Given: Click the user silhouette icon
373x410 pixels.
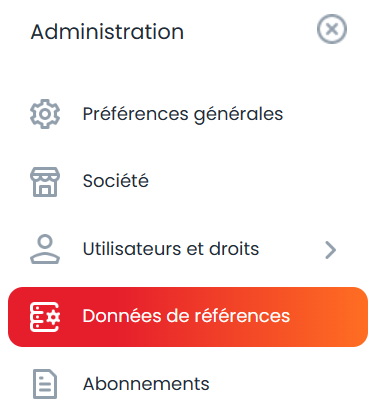Looking at the screenshot, I should pos(45,249).
